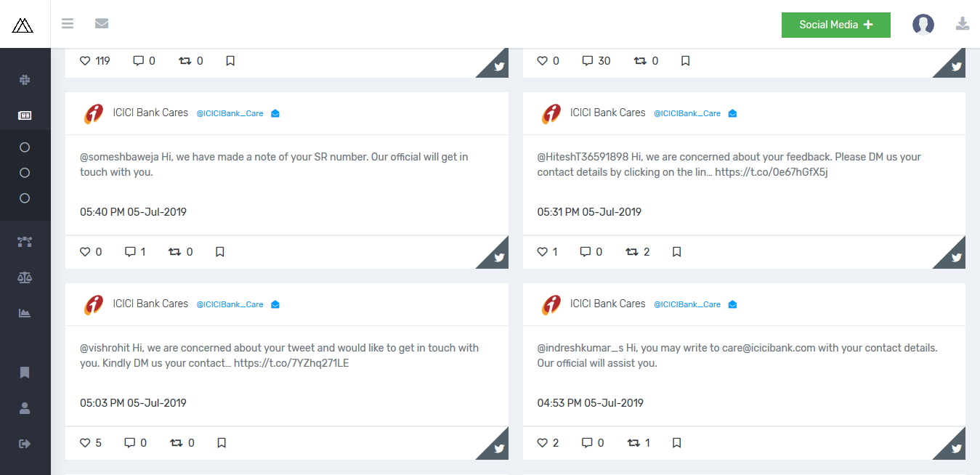The image size is (980, 475).
Task: Select the third circle submenu item in the sidebar
Action: pos(25,198)
